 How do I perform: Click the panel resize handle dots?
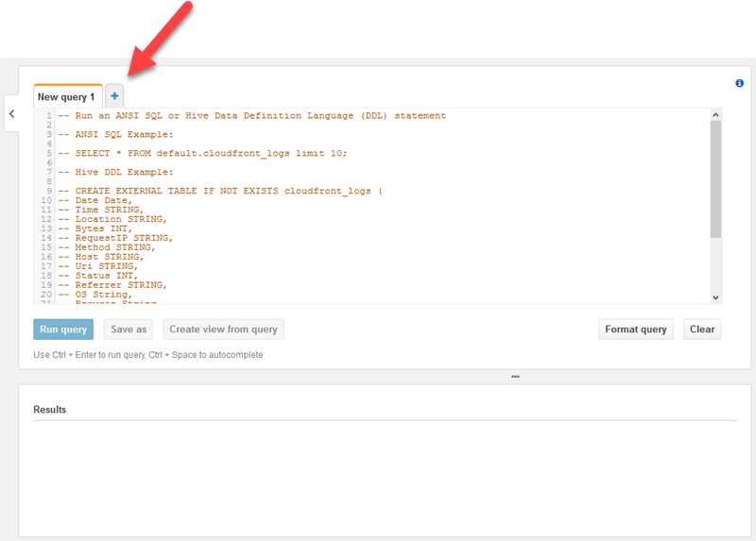click(515, 377)
